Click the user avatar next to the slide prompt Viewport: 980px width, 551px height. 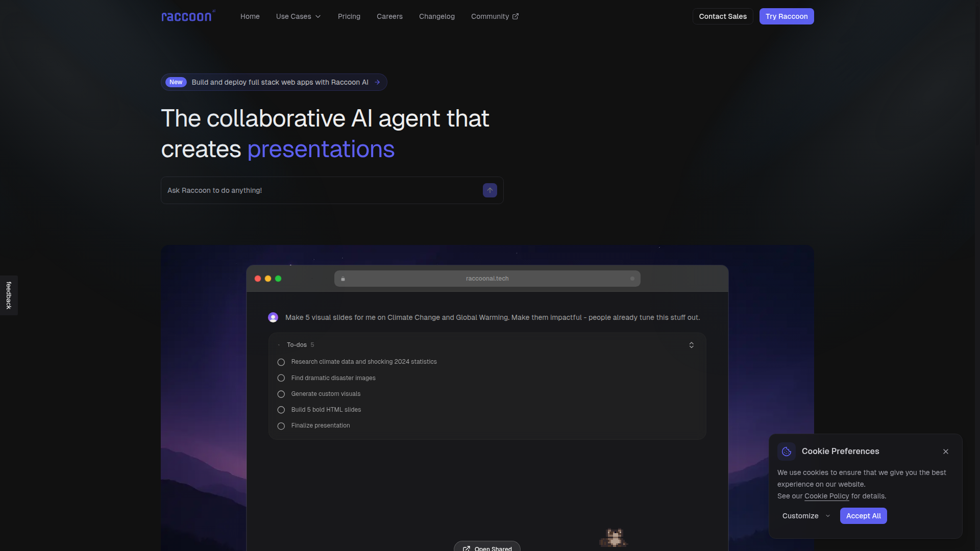(273, 317)
